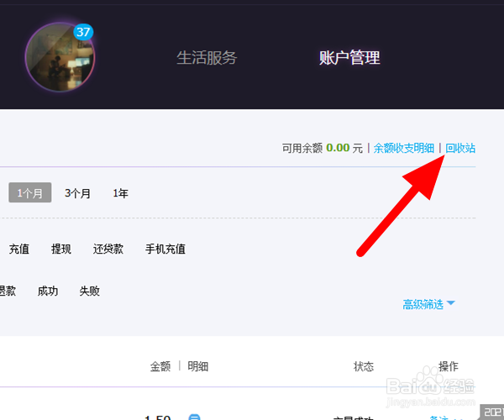
Task: Filter by 失败 status
Action: (89, 291)
